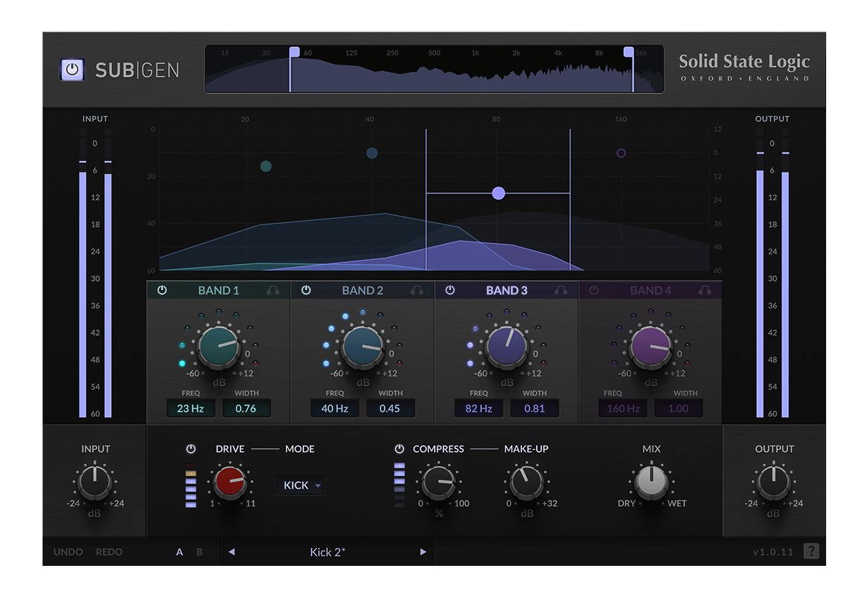The height and width of the screenshot is (597, 868).
Task: Click UNDO to revert last change
Action: click(x=67, y=552)
